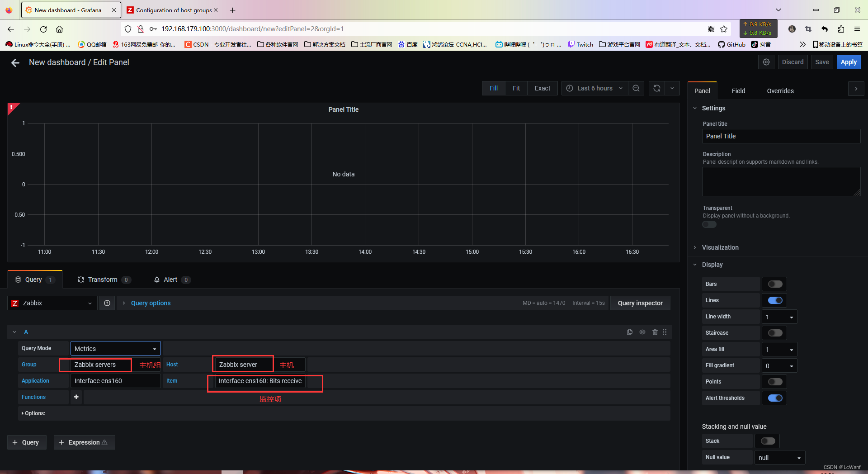Open the Zabbix data source selector
This screenshot has height=474, width=868.
click(52, 303)
